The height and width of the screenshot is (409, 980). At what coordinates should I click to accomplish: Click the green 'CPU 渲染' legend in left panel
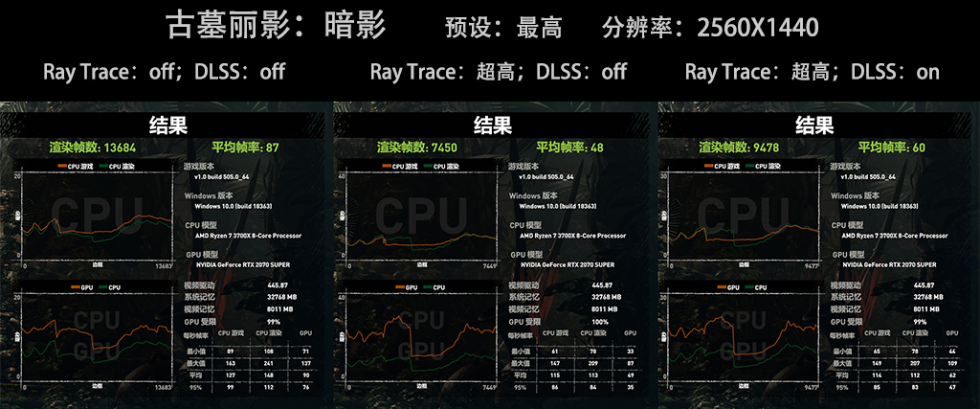(x=118, y=167)
